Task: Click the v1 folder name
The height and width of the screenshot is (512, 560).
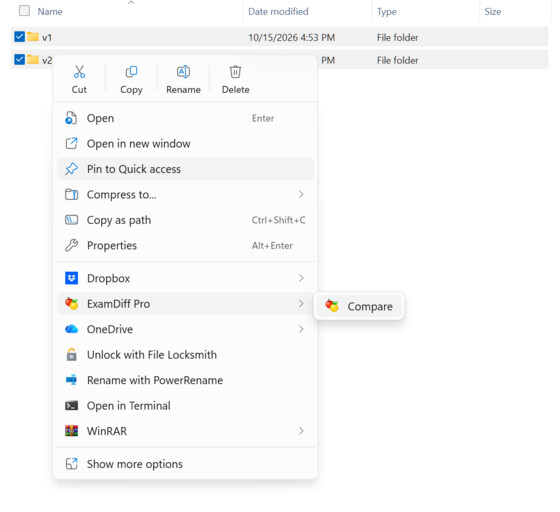Action: 47,37
